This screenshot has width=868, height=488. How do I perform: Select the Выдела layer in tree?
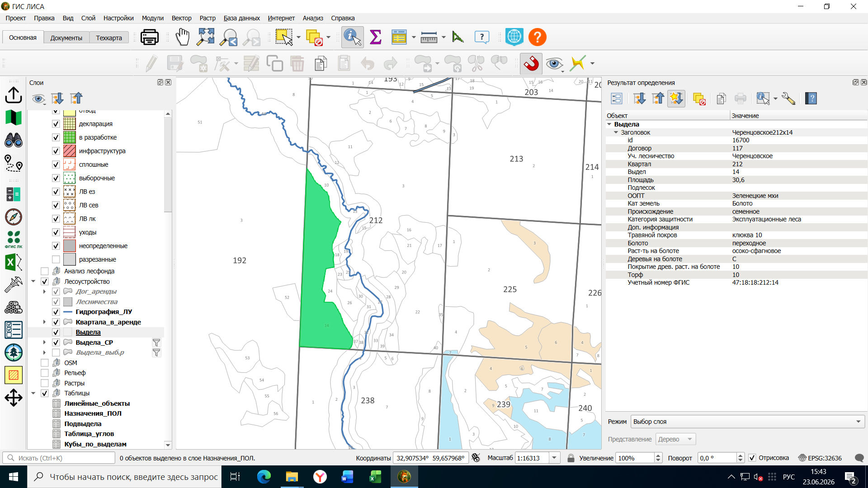point(88,332)
